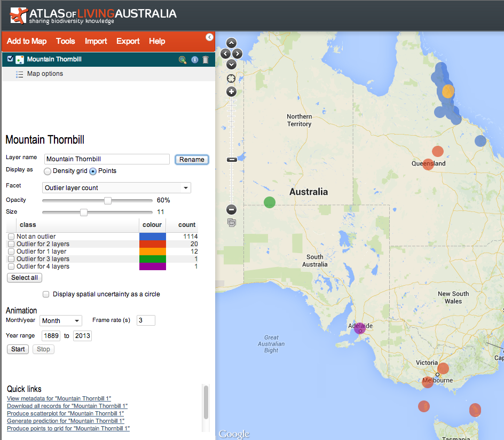This screenshot has width=504, height=440.
Task: Switch display mode to Density grid
Action: click(x=48, y=171)
